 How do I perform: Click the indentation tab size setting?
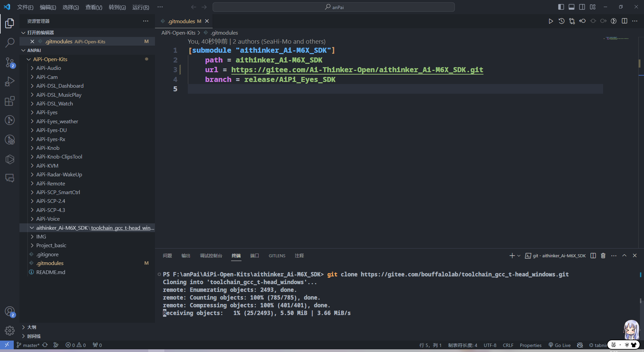(x=463, y=345)
